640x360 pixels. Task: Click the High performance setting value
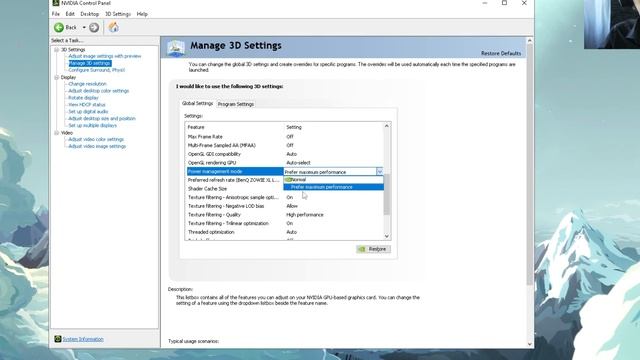[x=305, y=215]
